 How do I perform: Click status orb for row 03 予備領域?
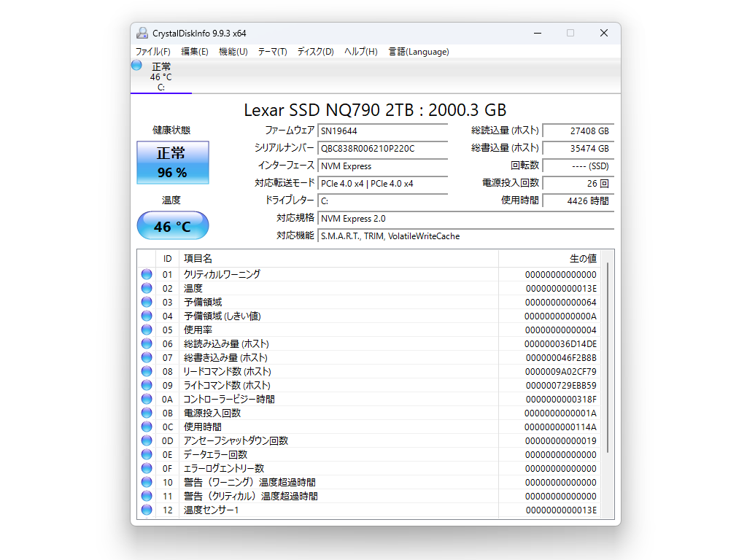(x=147, y=302)
